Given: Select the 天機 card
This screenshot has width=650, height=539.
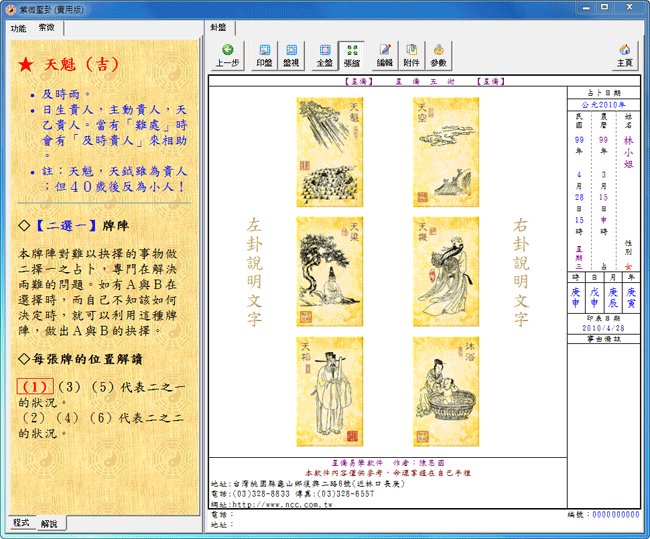Looking at the screenshot, I should [x=446, y=272].
